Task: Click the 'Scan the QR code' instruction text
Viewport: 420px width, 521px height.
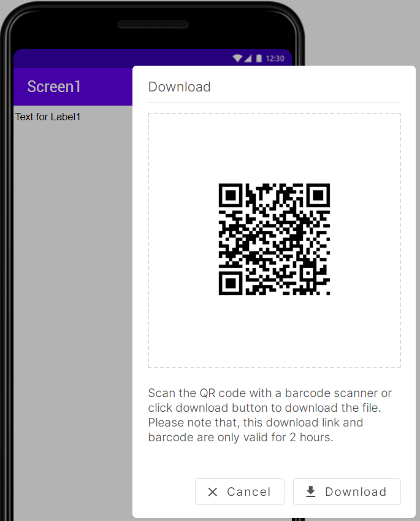Action: [270, 415]
